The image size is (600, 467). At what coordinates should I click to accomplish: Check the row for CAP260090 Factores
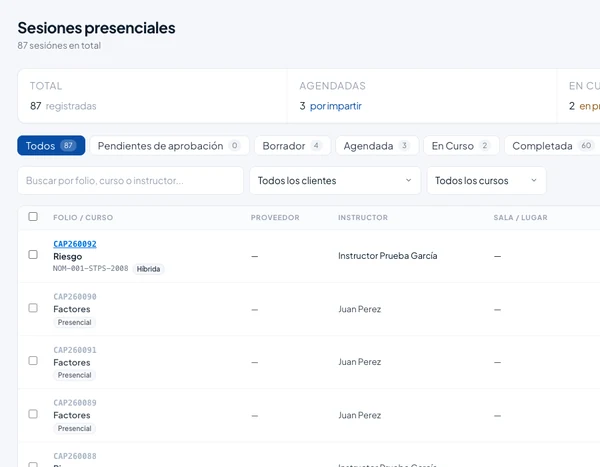[33, 308]
